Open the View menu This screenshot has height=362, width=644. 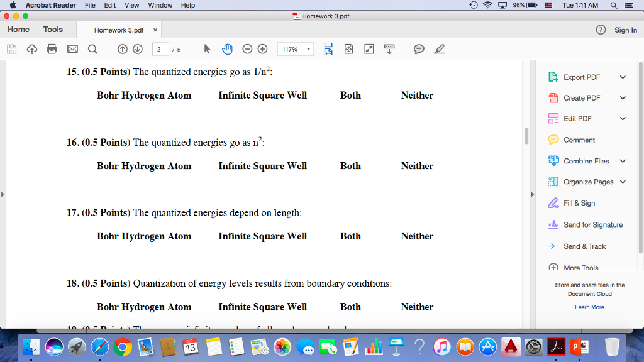pyautogui.click(x=131, y=5)
